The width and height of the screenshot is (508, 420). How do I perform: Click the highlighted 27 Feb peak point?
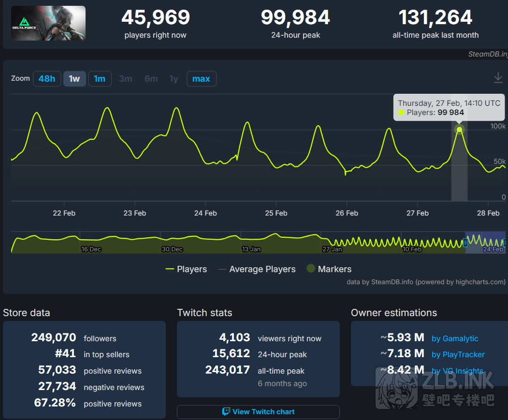click(459, 129)
